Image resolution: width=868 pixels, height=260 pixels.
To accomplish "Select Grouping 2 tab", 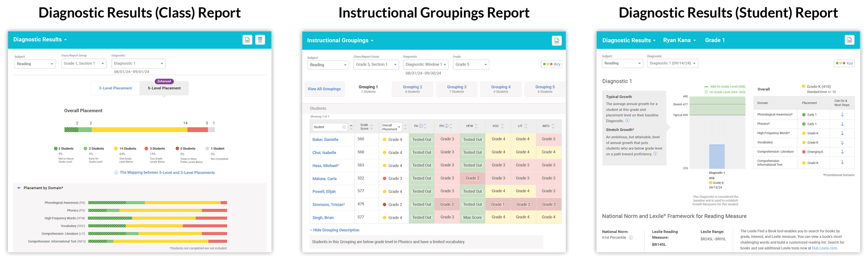I will (x=412, y=89).
